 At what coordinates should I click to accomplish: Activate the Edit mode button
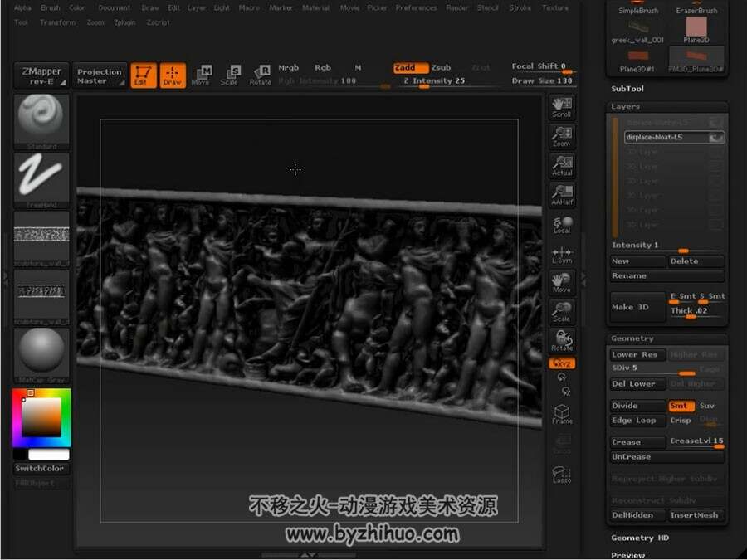pyautogui.click(x=143, y=75)
